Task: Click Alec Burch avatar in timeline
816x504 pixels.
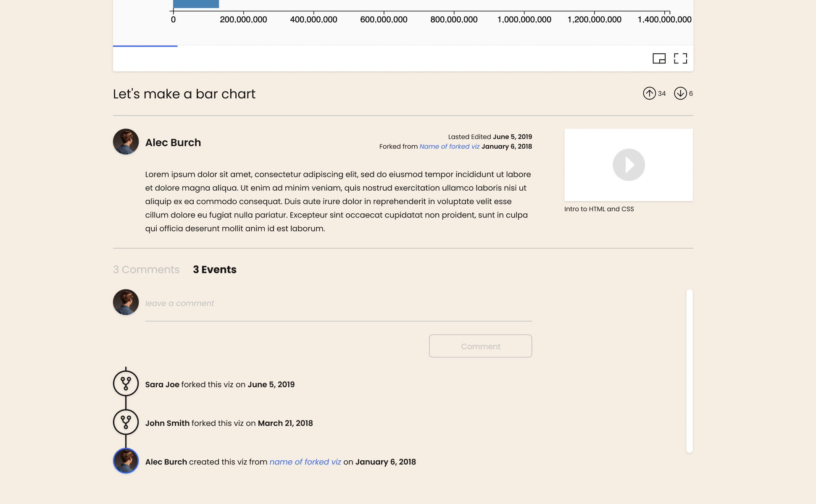Action: click(x=126, y=461)
